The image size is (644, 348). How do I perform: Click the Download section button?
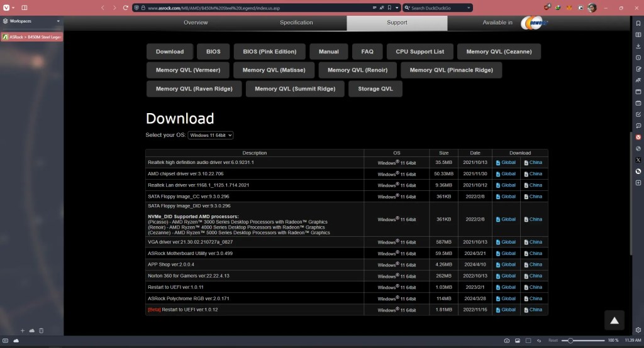click(x=170, y=52)
